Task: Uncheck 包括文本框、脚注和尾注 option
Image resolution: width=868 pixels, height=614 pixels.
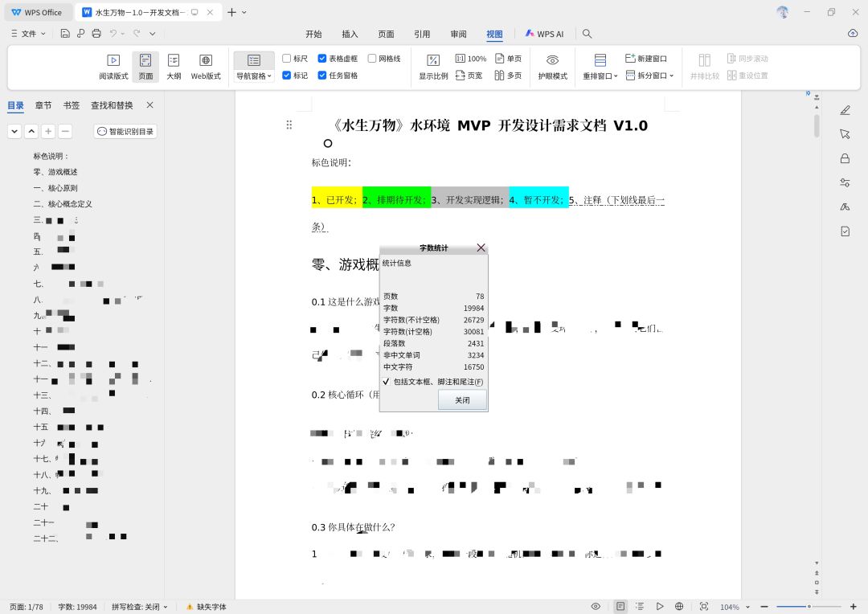Action: tap(386, 382)
